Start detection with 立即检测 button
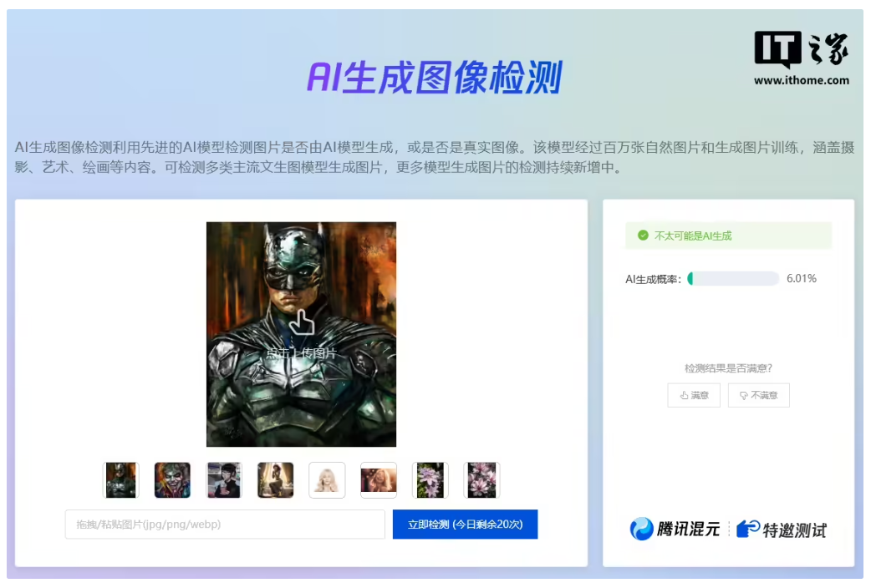 point(465,525)
